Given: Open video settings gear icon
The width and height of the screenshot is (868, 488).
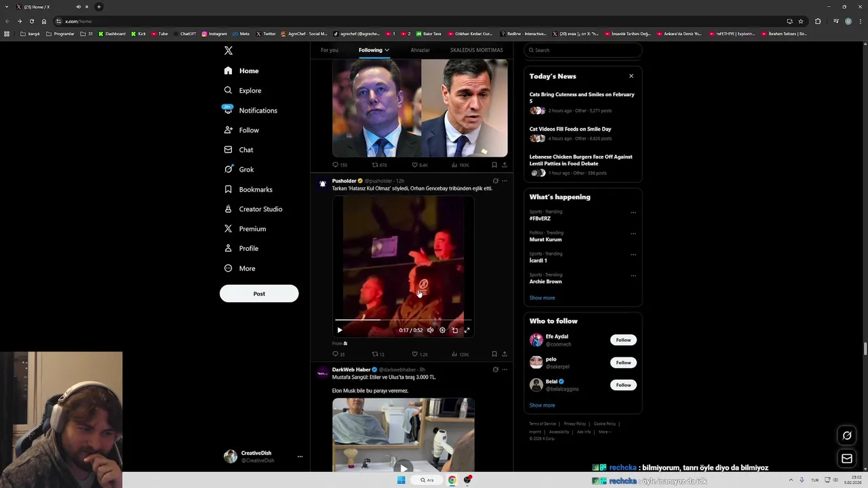Looking at the screenshot, I should pyautogui.click(x=442, y=330).
